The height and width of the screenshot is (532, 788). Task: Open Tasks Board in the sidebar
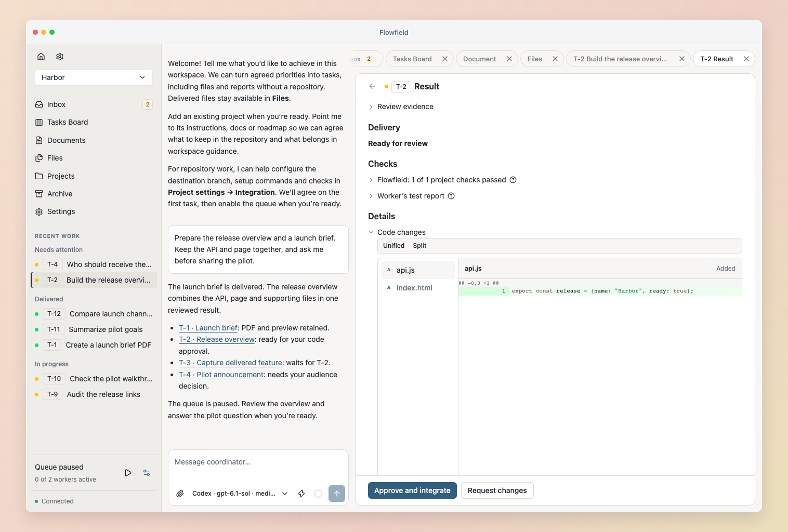[x=94, y=122]
